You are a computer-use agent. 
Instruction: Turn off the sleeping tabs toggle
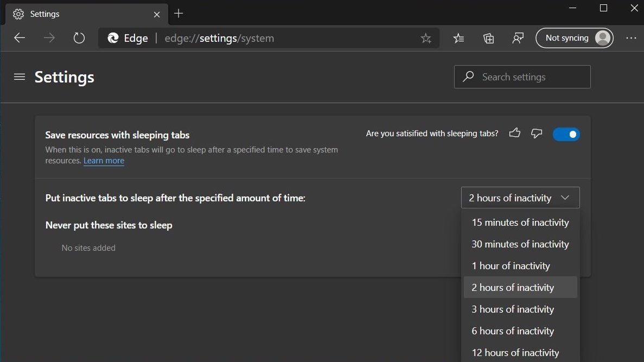566,135
